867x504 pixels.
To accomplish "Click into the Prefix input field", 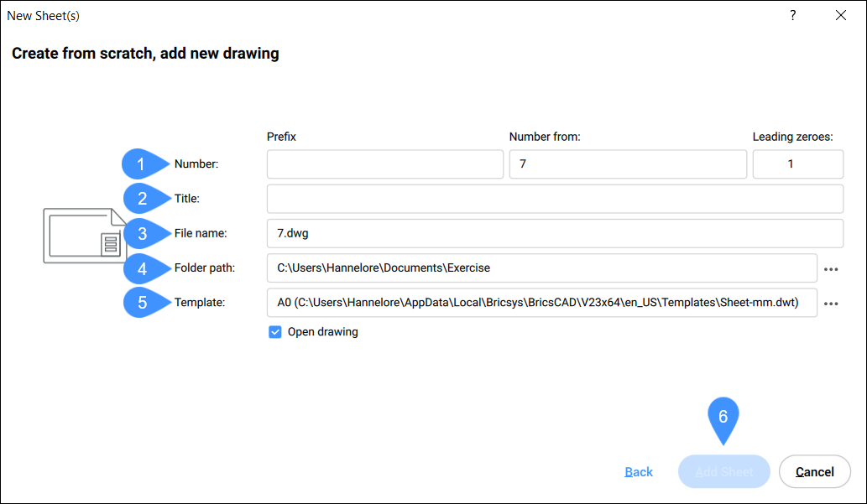I will click(x=384, y=164).
